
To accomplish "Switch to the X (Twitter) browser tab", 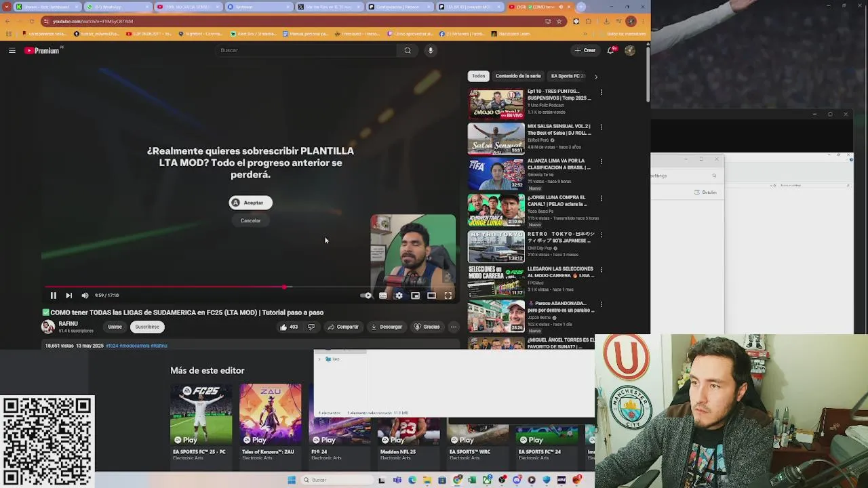I will pyautogui.click(x=330, y=7).
